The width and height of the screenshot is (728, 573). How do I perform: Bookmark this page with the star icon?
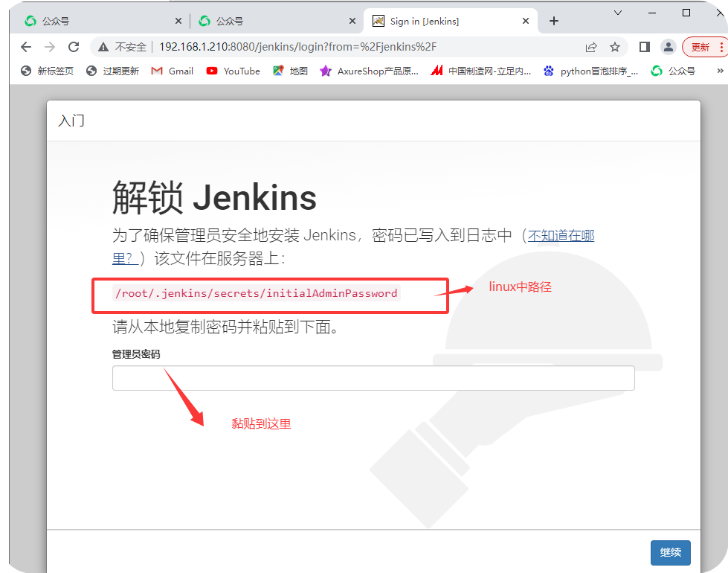click(615, 47)
